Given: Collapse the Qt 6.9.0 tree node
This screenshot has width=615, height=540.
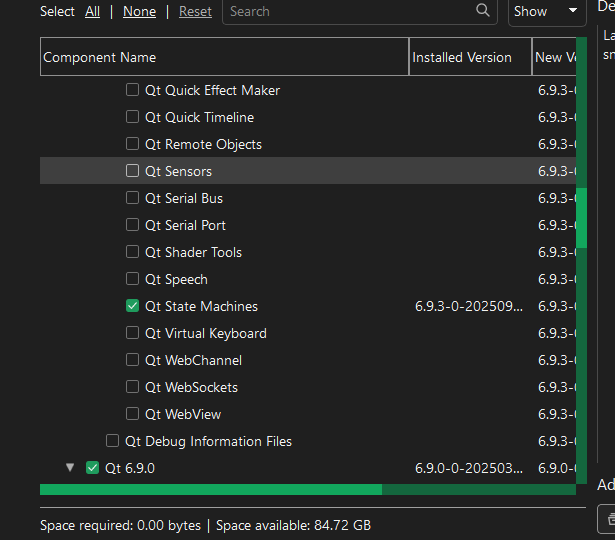Looking at the screenshot, I should [70, 467].
